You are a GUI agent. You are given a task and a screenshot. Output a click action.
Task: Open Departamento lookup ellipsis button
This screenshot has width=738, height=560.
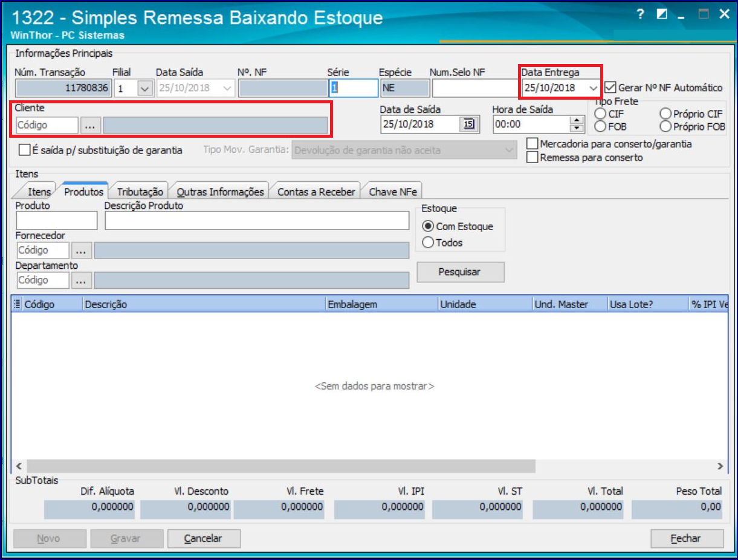[81, 280]
